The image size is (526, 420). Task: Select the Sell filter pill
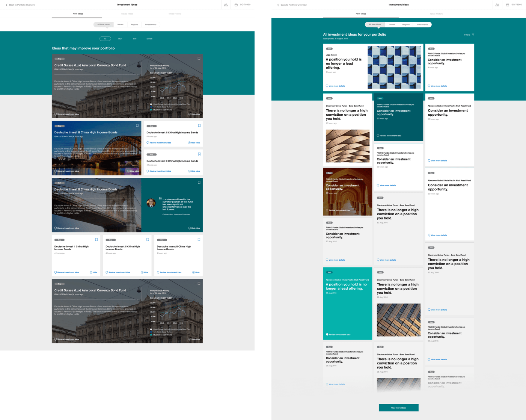pyautogui.click(x=134, y=39)
